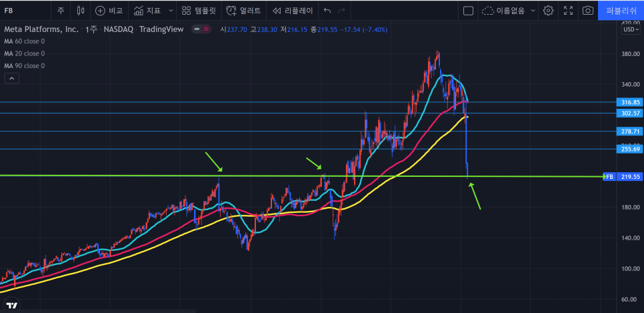The width and height of the screenshot is (644, 313).
Task: Open the FB symbol search field
Action: click(x=25, y=11)
